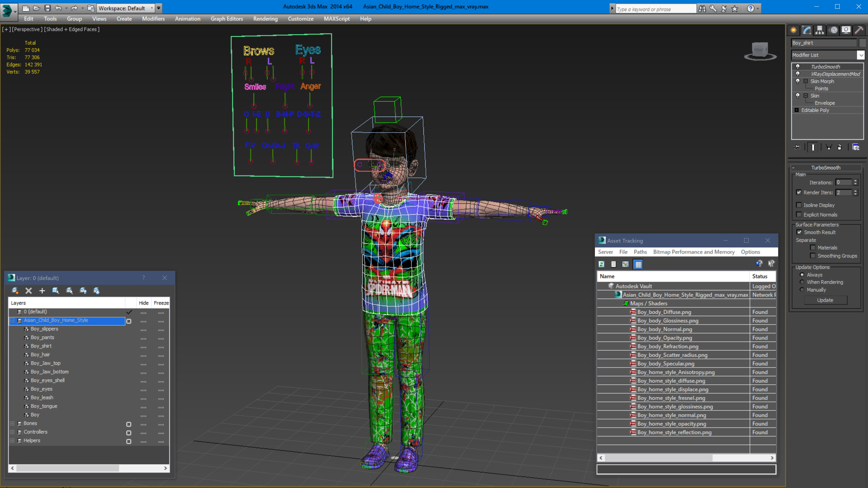This screenshot has width=868, height=488.
Task: Open Paths menu in Asset Tracking
Action: (640, 252)
